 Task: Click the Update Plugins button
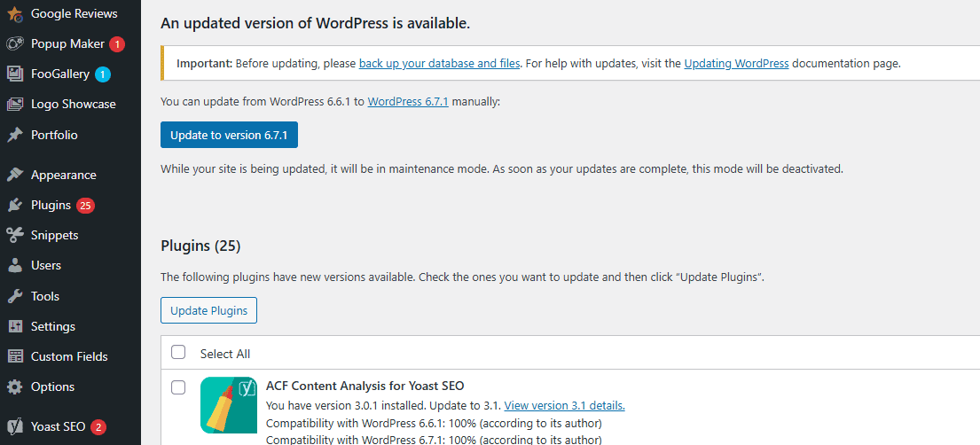coord(208,310)
